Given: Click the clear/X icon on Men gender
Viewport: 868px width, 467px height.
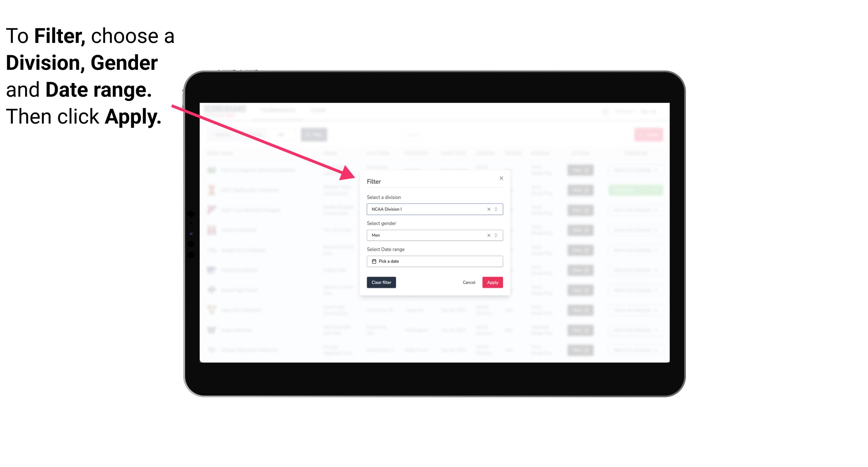Looking at the screenshot, I should [x=488, y=235].
